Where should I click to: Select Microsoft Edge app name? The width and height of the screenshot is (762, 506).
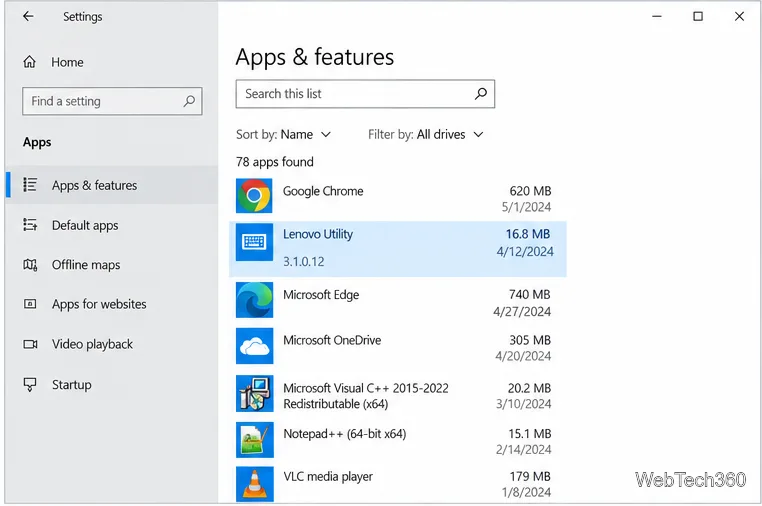[321, 295]
